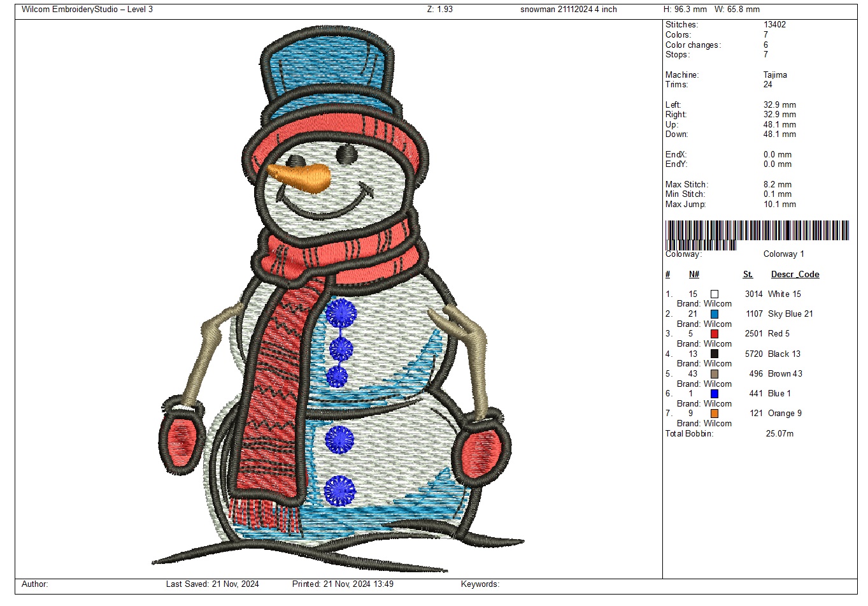Click the White 15 color swatch

tap(715, 294)
